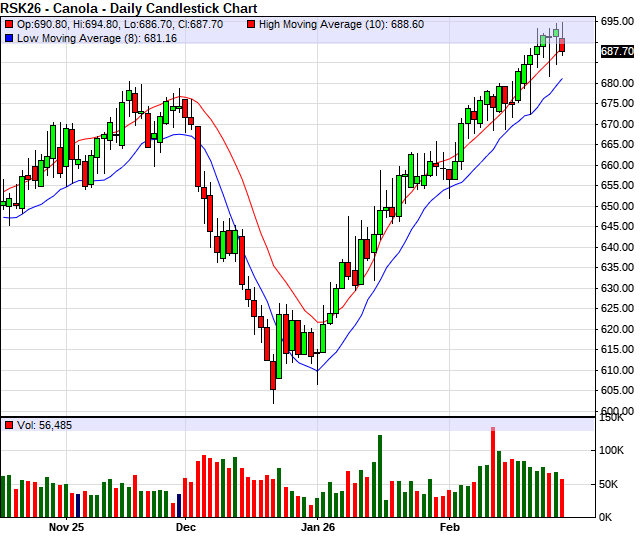
Task: Select the Jan 26 date label
Action: [x=318, y=525]
